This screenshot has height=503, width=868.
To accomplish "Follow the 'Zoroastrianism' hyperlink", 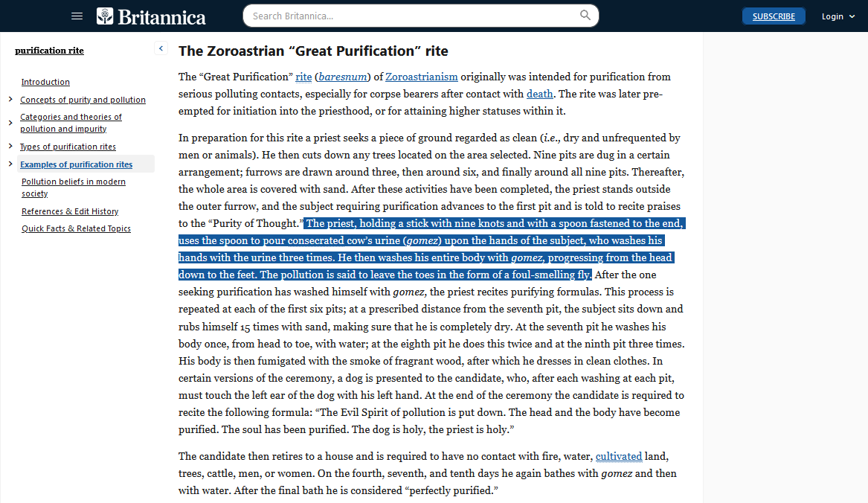I will coord(421,77).
